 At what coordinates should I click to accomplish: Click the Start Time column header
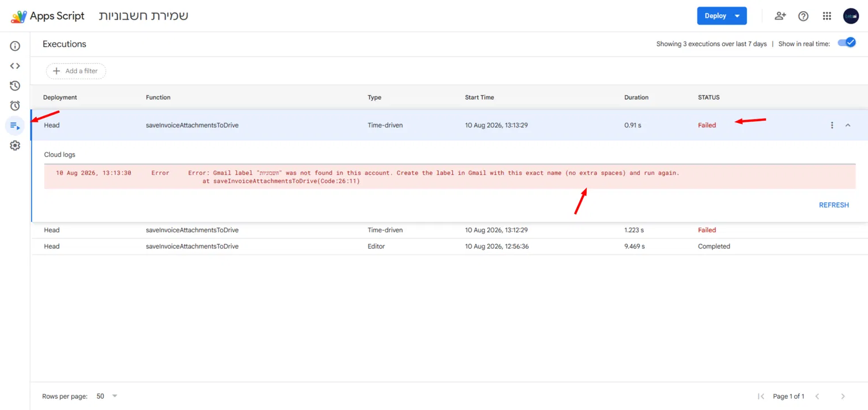click(479, 97)
